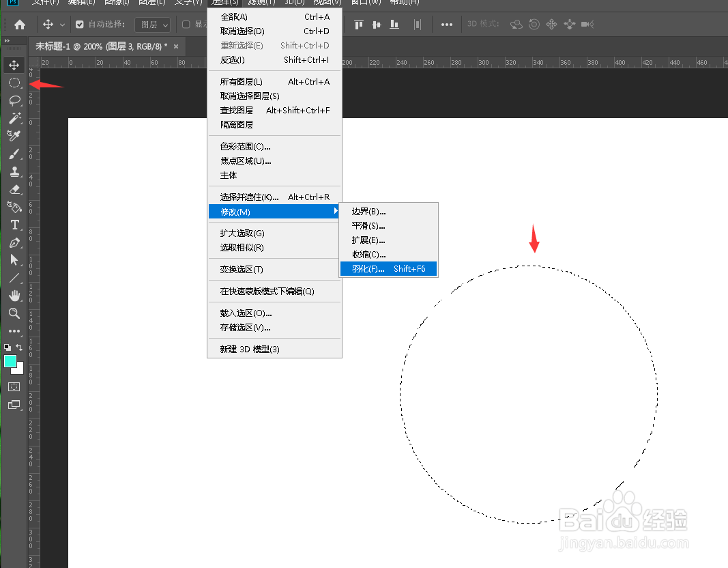Viewport: 728px width, 568px height.
Task: Select the Hand tool
Action: pos(14,296)
